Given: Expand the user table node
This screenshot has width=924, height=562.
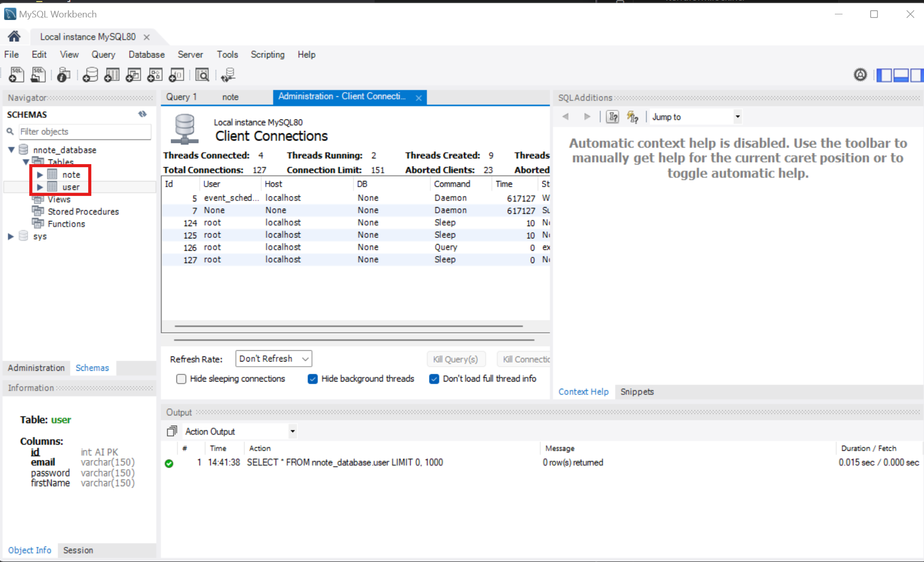Looking at the screenshot, I should [x=39, y=187].
